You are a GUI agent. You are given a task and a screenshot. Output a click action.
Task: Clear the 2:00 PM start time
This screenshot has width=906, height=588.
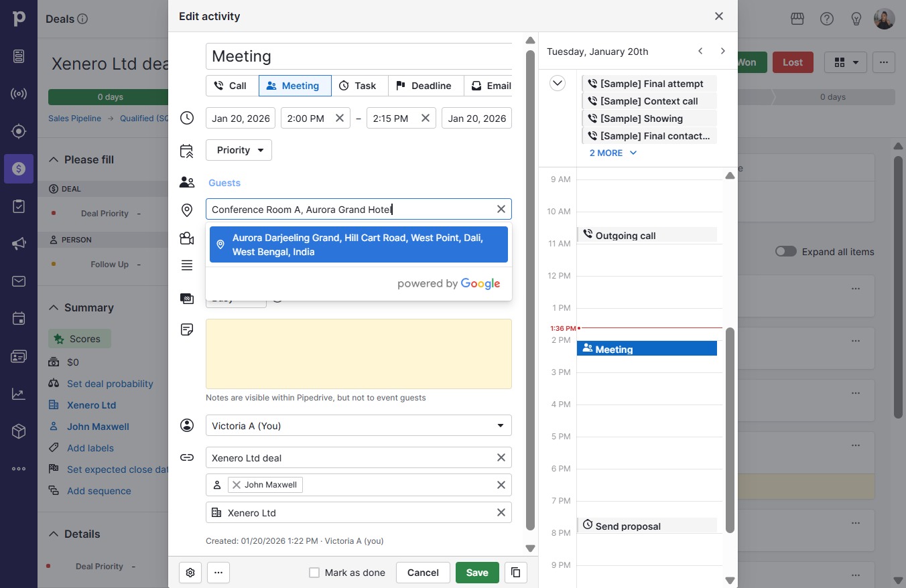tap(340, 119)
